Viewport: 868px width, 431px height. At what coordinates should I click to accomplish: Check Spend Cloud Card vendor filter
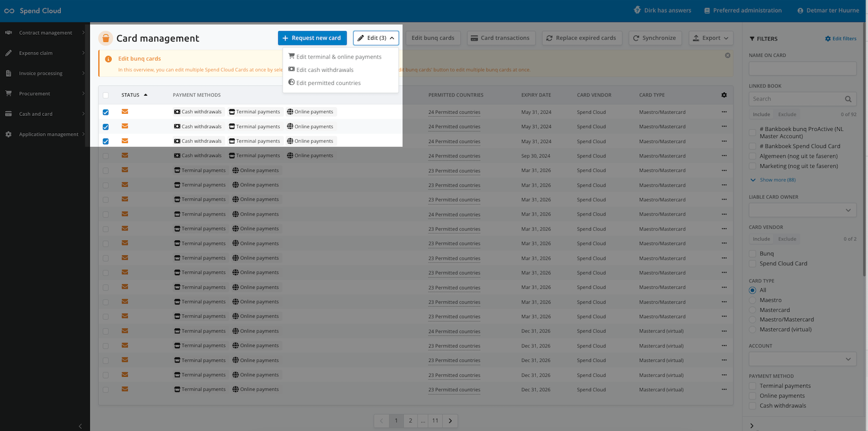click(752, 264)
